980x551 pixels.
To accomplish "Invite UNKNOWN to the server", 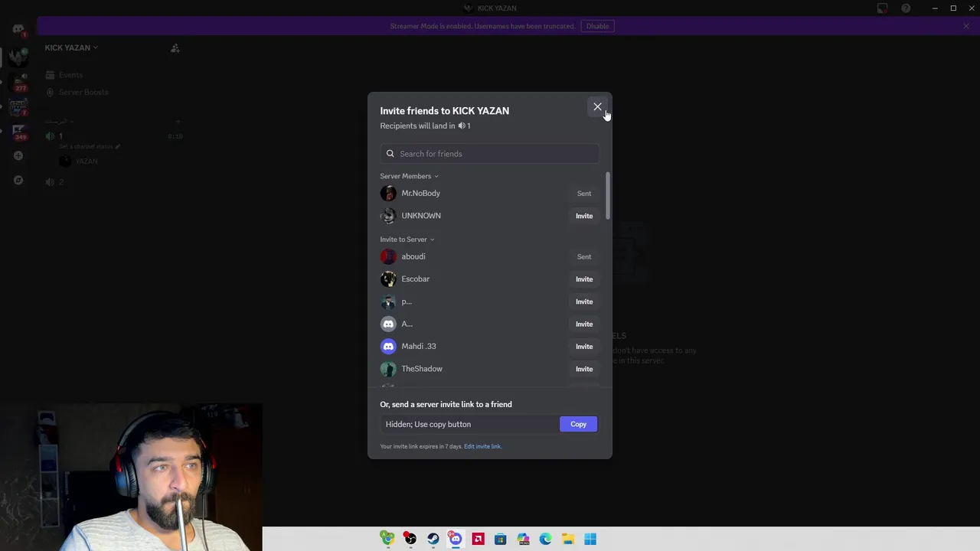I will (x=584, y=216).
